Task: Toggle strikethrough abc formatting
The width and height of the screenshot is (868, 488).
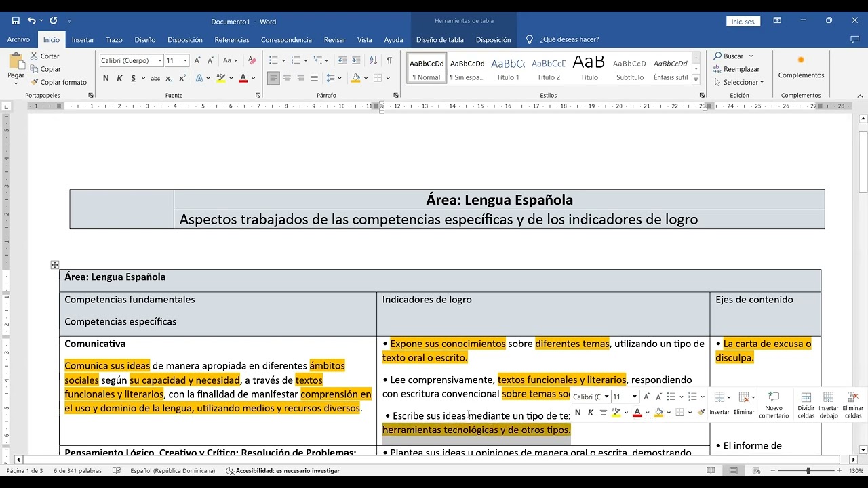Action: click(155, 78)
